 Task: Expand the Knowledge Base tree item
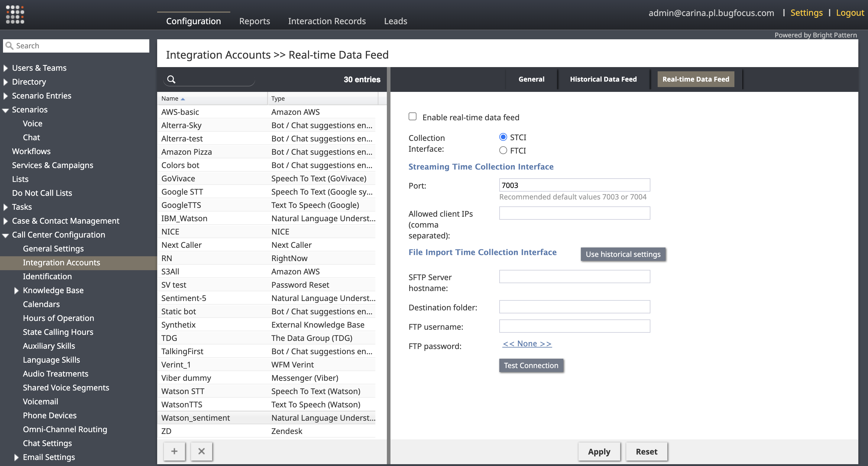tap(16, 290)
